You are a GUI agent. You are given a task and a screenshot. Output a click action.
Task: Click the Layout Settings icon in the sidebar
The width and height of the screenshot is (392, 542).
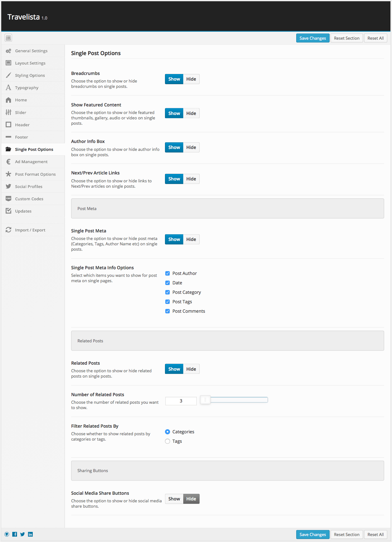click(x=9, y=63)
